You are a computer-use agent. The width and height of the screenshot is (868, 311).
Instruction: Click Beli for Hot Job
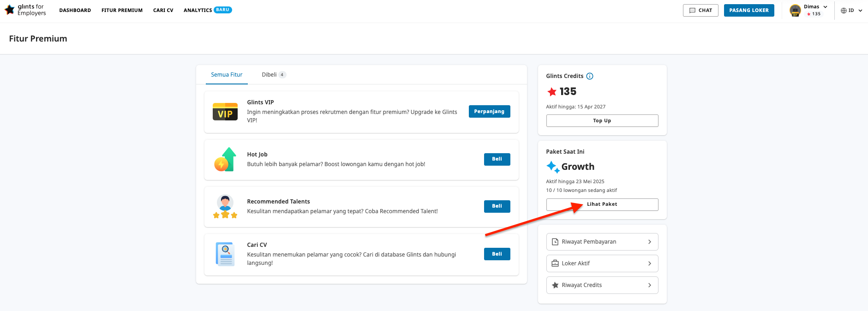(497, 159)
